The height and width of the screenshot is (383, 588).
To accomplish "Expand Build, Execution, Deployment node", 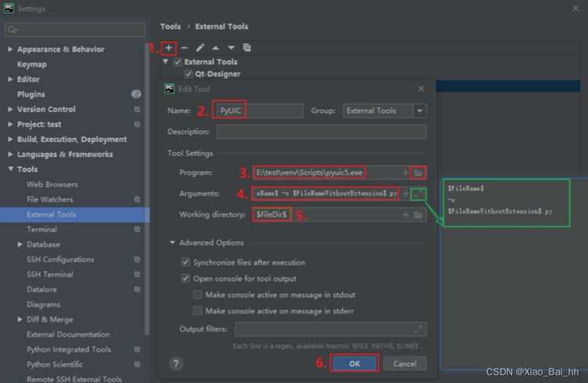I will point(10,139).
